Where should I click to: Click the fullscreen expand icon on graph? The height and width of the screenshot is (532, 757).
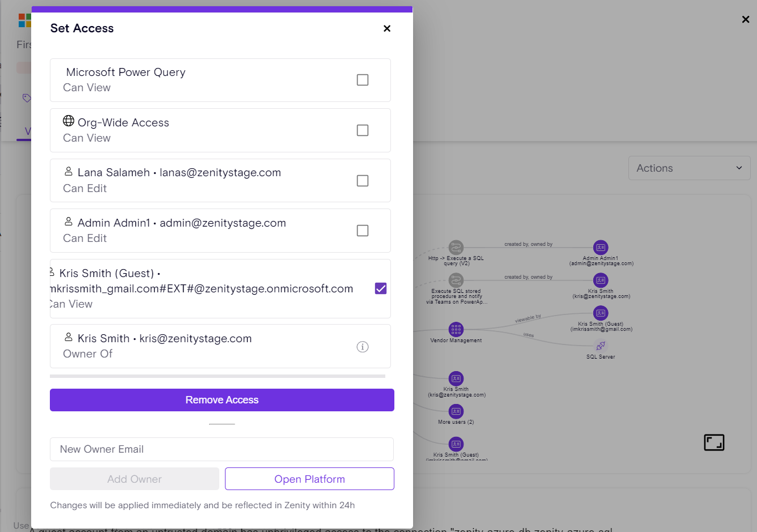714,442
